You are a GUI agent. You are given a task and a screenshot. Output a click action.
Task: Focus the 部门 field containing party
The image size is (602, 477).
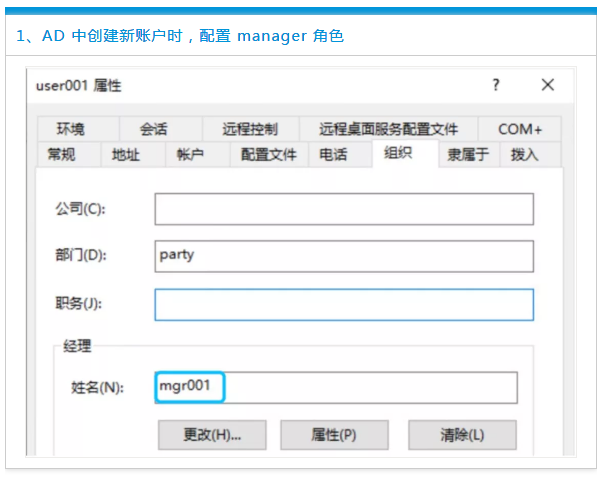[343, 256]
